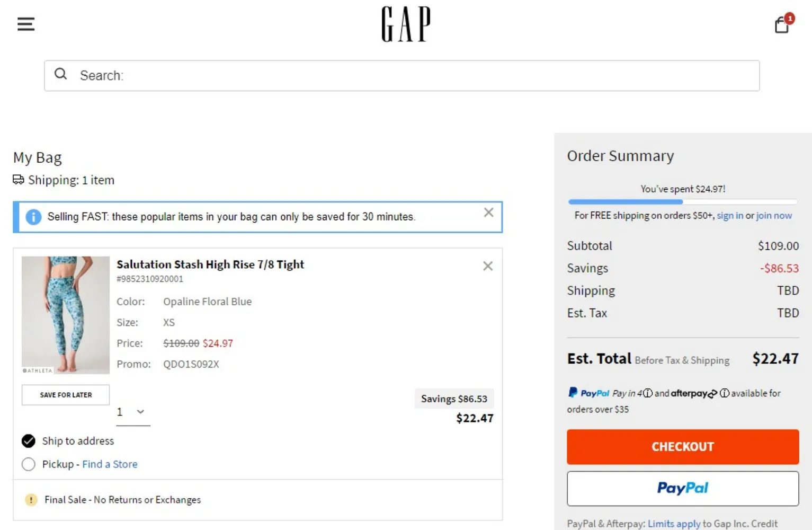Remove Salutation Stash tight from bag
812x530 pixels.
(x=487, y=266)
